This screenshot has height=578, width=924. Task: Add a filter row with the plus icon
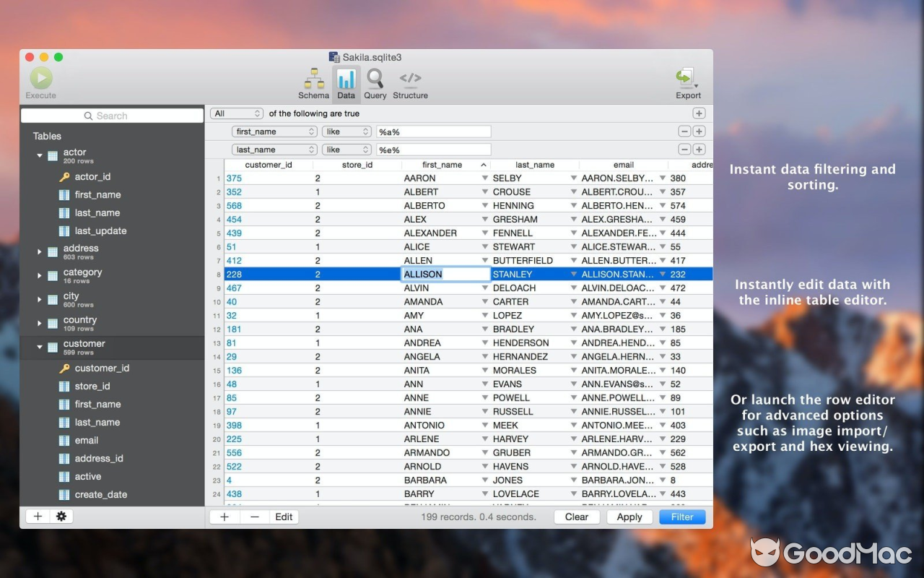tap(698, 113)
